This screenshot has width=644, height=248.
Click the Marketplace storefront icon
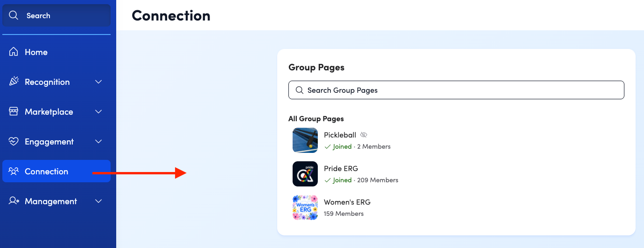click(14, 111)
